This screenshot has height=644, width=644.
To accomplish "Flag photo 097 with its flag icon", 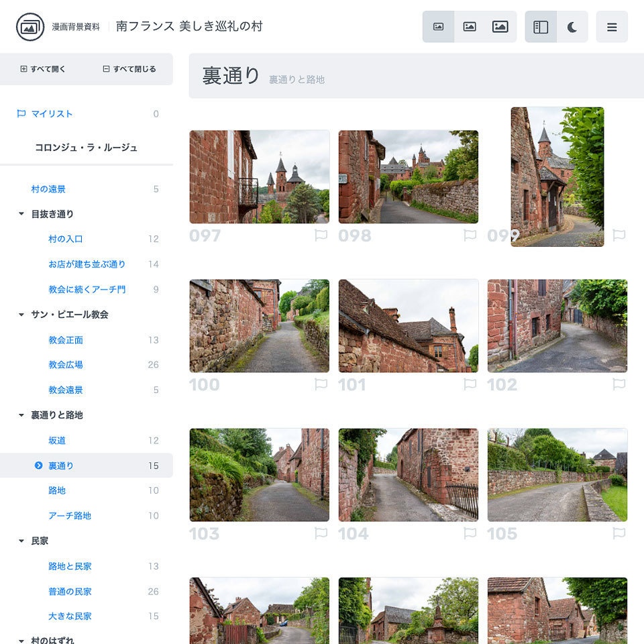I will pos(321,235).
